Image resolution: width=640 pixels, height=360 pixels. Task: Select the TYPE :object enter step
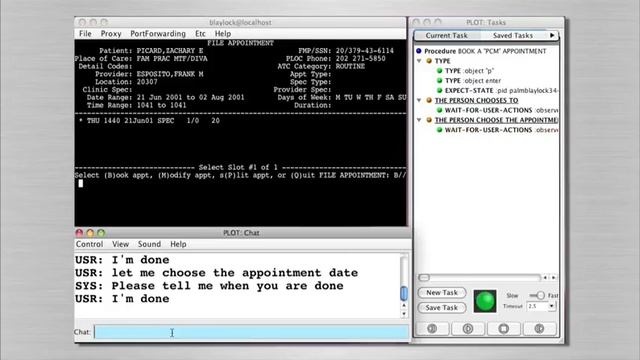(x=473, y=80)
